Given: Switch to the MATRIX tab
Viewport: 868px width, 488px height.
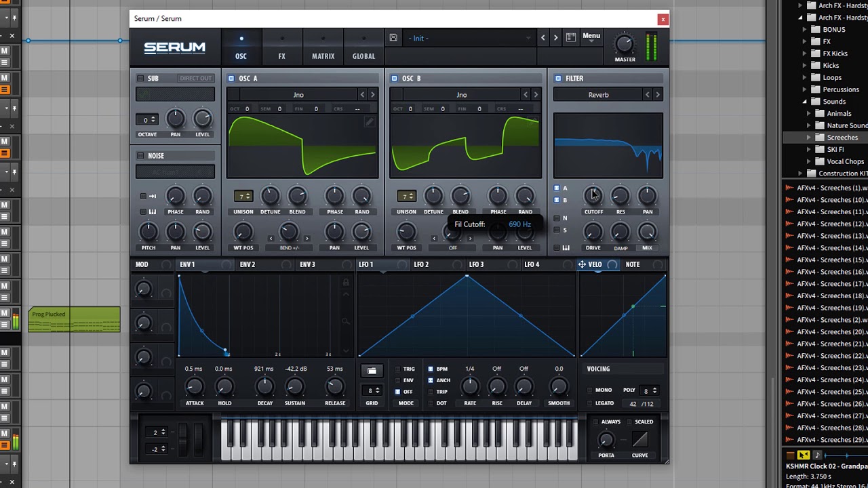Looking at the screenshot, I should (x=323, y=47).
